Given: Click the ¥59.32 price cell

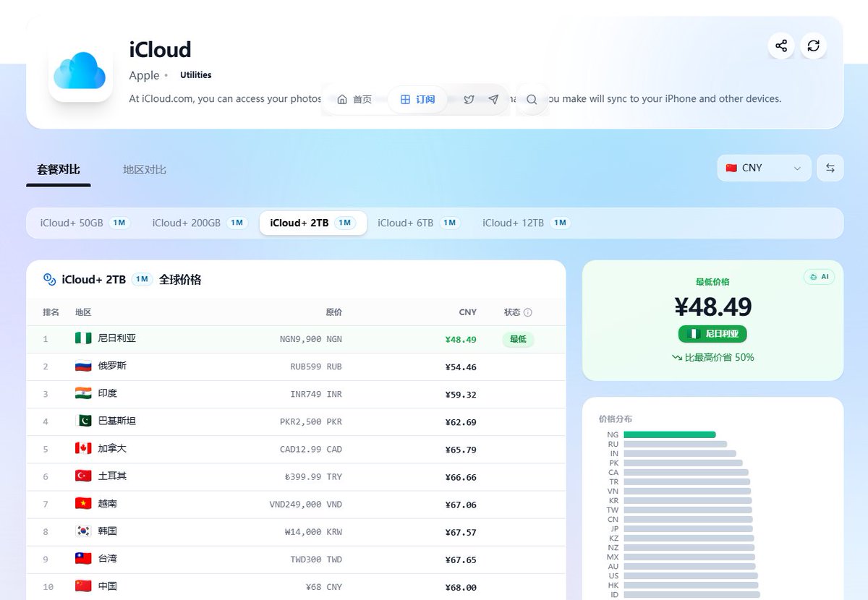Looking at the screenshot, I should pos(461,394).
